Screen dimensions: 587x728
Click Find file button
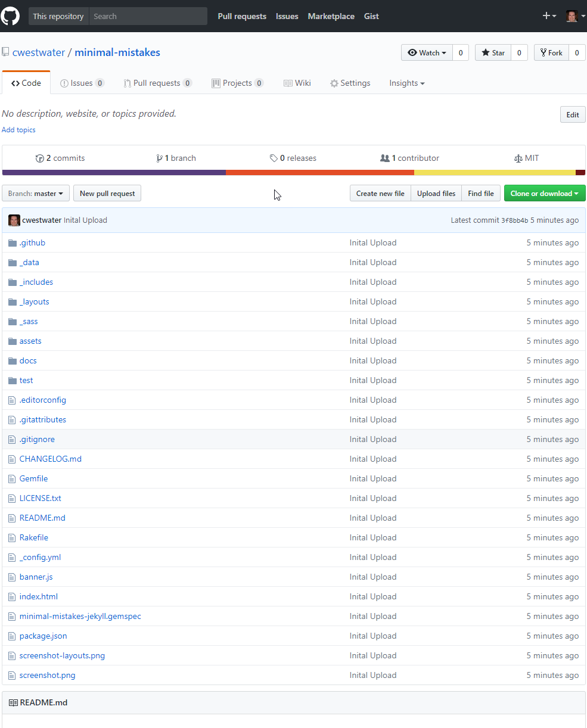pyautogui.click(x=481, y=194)
